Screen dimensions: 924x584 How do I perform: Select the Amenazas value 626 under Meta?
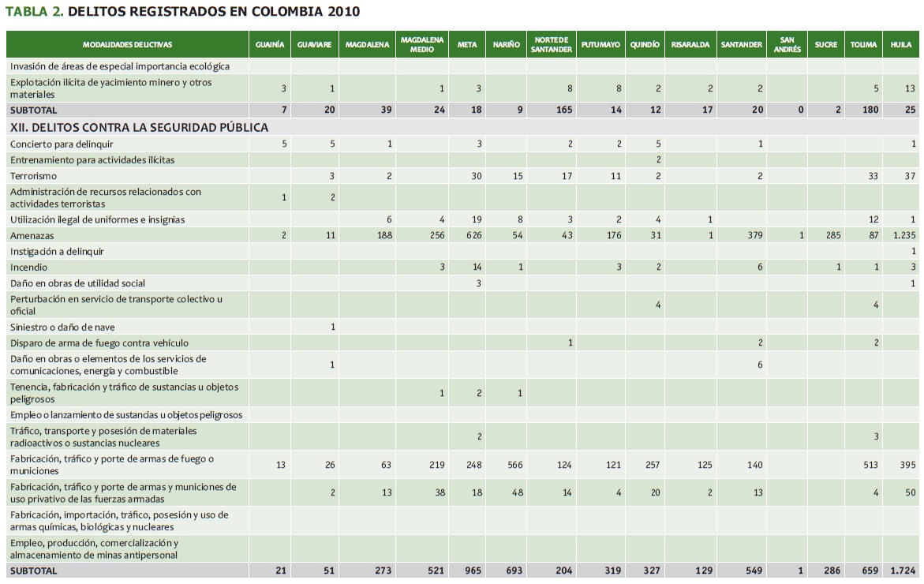[x=473, y=236]
